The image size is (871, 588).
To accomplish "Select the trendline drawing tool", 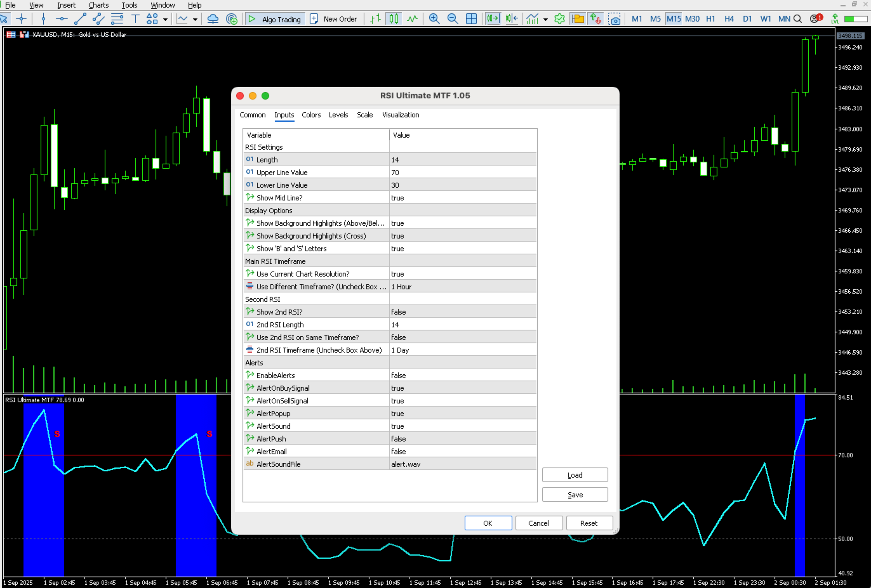I will (80, 19).
